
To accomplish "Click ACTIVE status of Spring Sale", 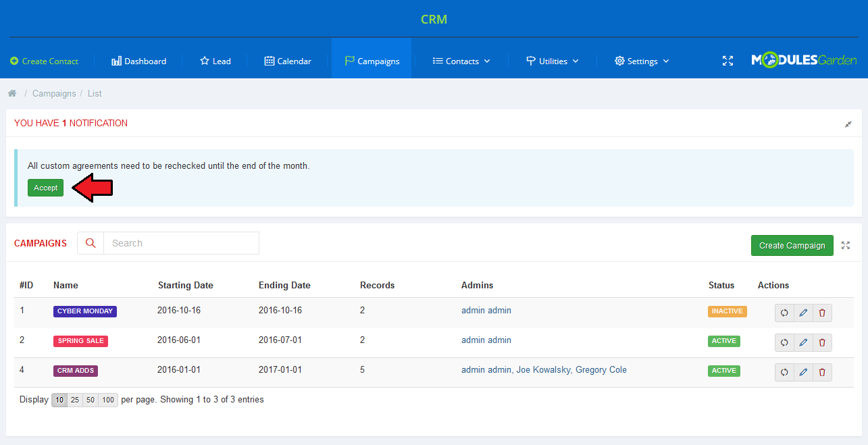I will [724, 341].
